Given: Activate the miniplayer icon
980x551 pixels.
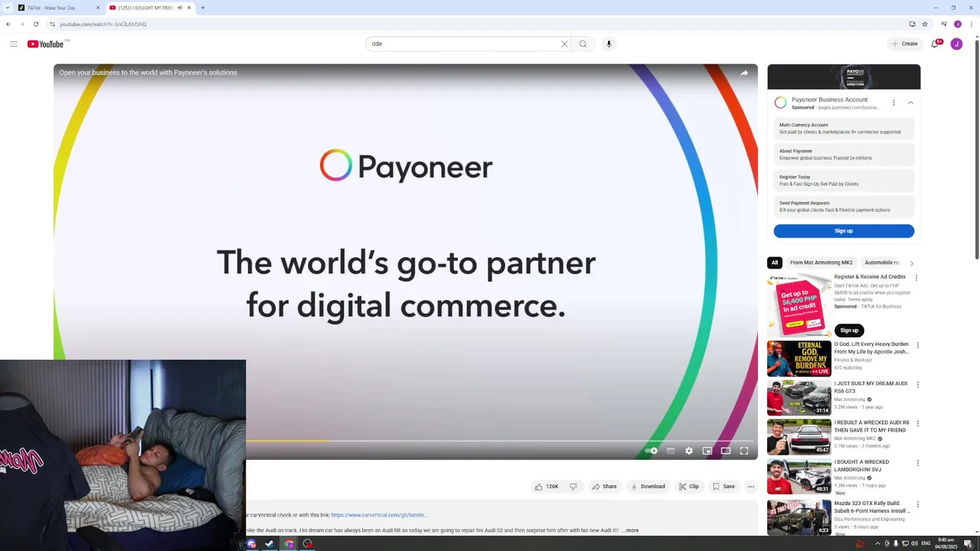Looking at the screenshot, I should coord(707,451).
